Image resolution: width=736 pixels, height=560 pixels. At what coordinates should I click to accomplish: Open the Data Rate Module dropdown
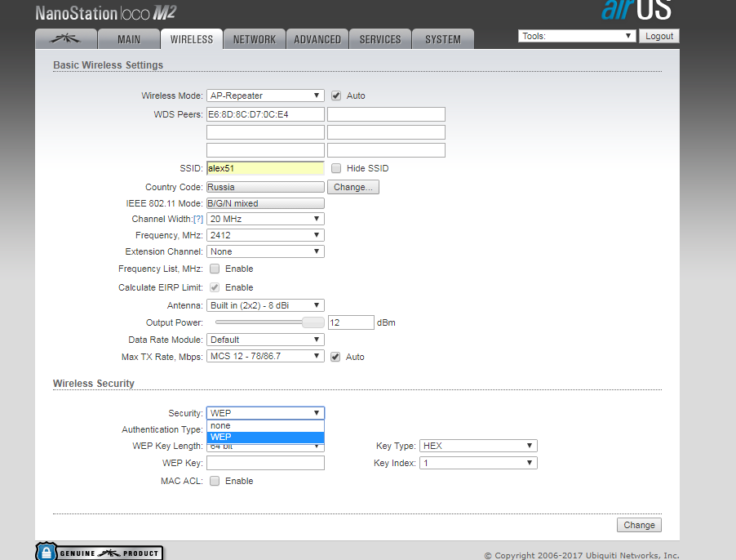265,340
